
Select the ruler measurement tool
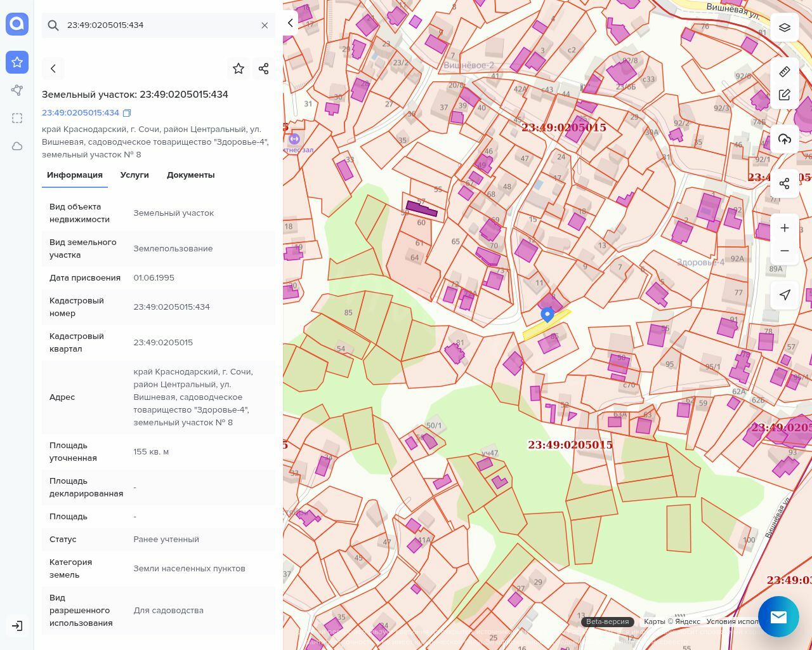[785, 72]
